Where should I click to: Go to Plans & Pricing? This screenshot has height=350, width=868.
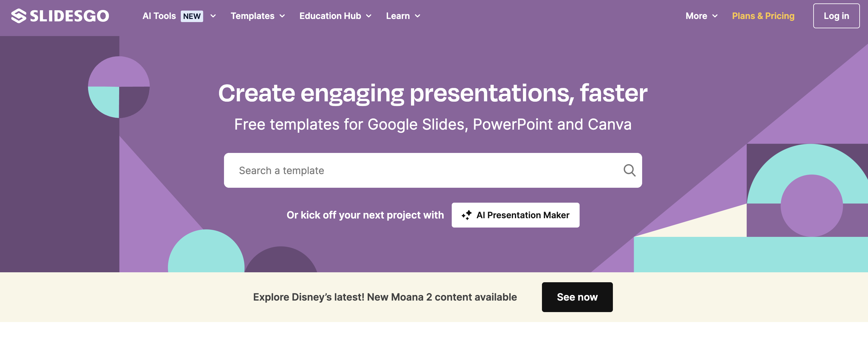pos(763,16)
